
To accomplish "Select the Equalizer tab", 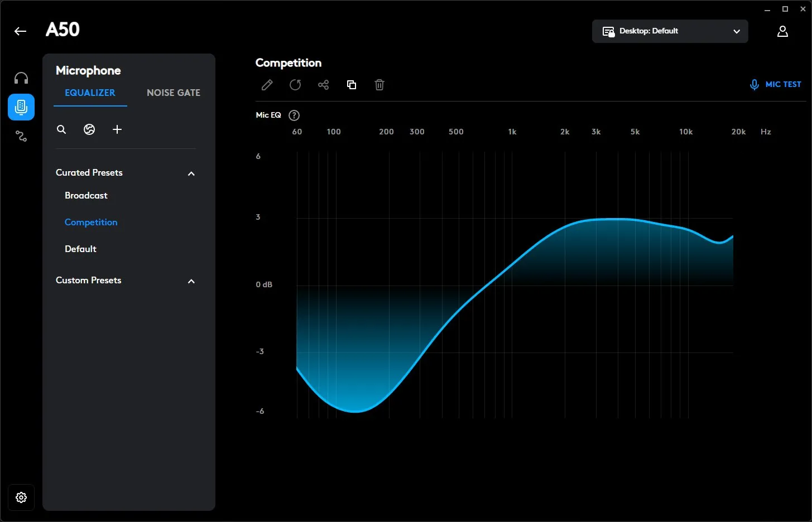I will pos(90,93).
